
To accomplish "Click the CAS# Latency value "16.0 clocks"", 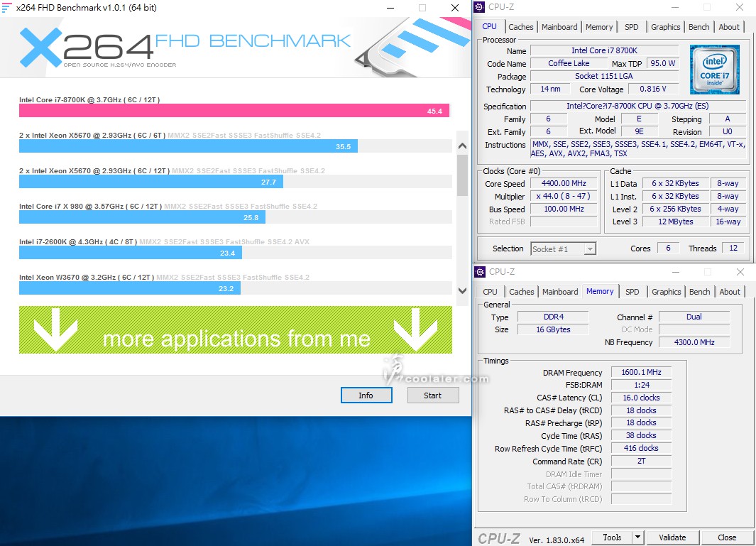I will [x=641, y=398].
